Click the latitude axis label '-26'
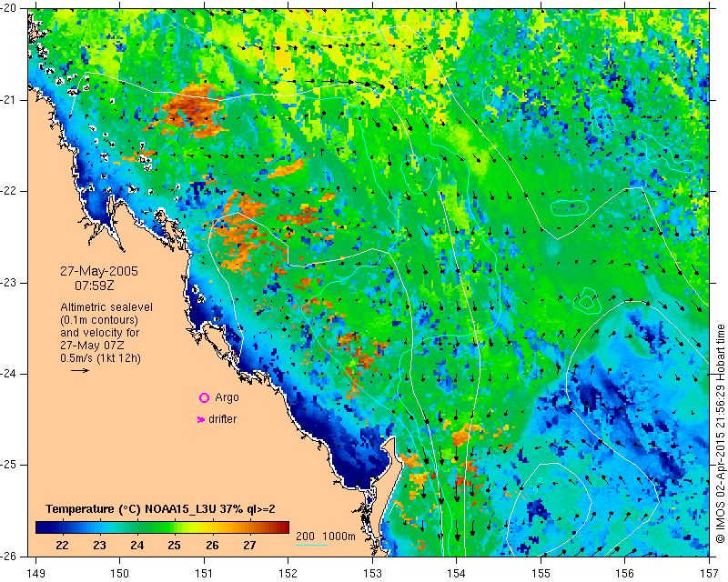The height and width of the screenshot is (582, 728). click(x=8, y=557)
